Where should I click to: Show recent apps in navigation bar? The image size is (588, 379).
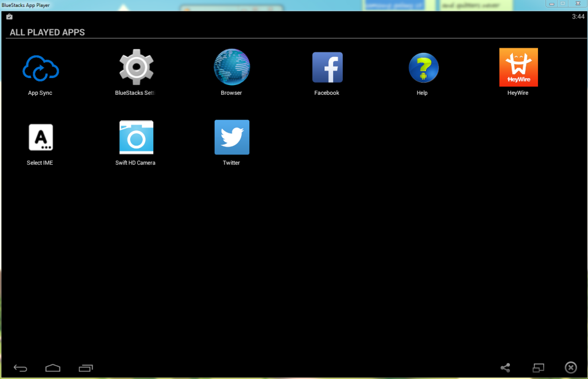click(86, 368)
